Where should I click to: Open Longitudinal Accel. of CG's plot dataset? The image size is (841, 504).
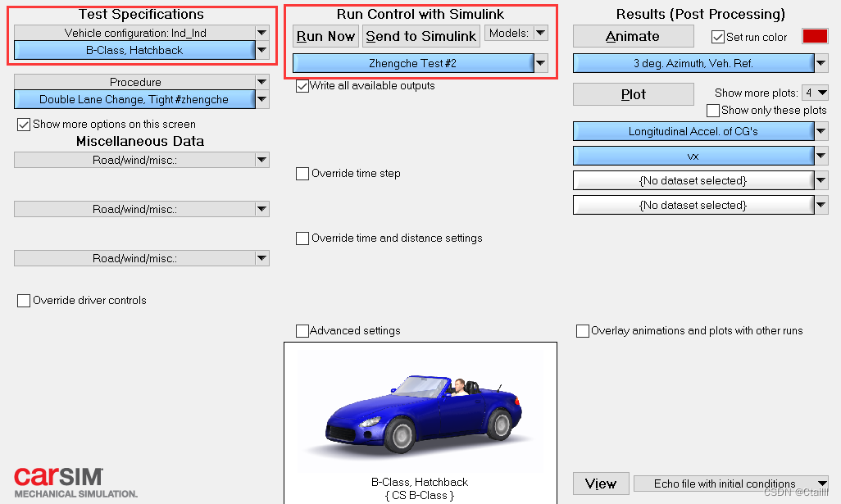(x=693, y=131)
